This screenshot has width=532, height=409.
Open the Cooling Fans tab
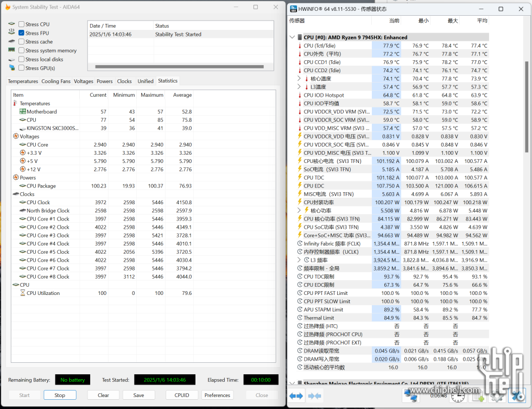pos(56,81)
